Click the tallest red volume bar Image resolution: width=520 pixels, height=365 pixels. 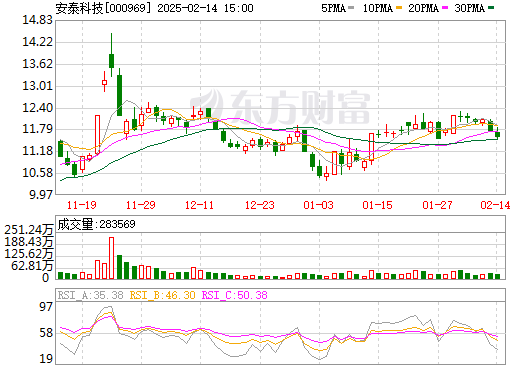pos(111,258)
